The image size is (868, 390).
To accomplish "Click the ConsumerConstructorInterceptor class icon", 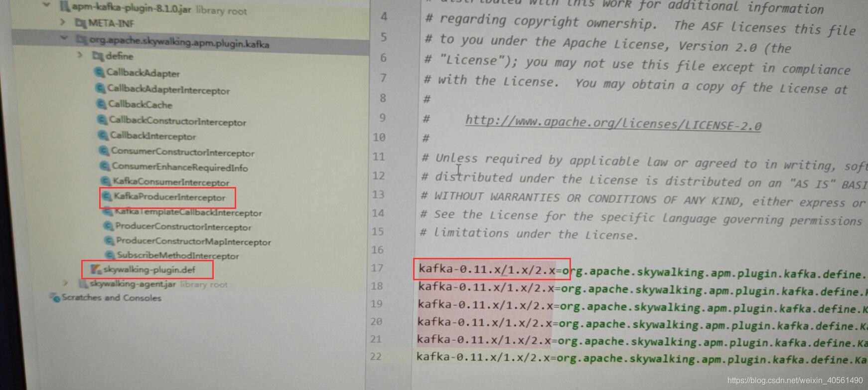I will click(104, 151).
